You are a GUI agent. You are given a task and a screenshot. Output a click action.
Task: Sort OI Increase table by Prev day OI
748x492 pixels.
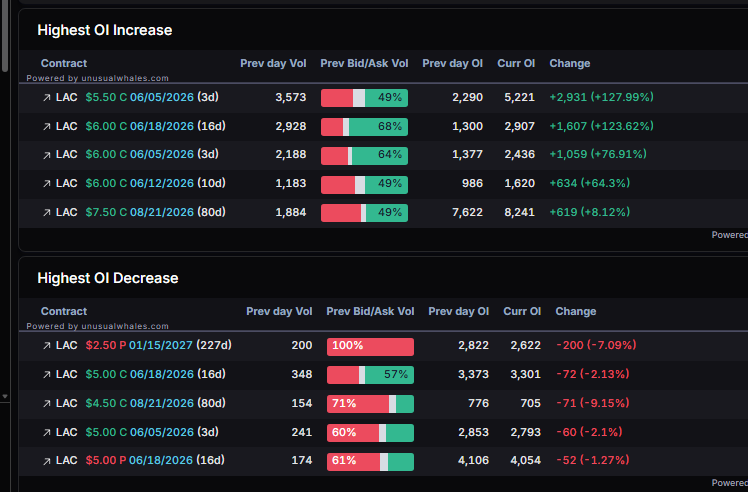[452, 63]
